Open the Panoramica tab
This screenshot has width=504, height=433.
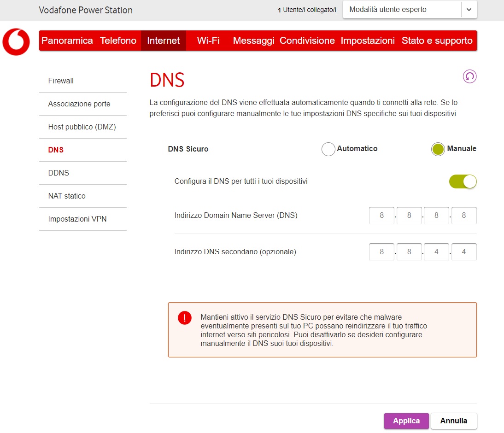[x=67, y=41]
